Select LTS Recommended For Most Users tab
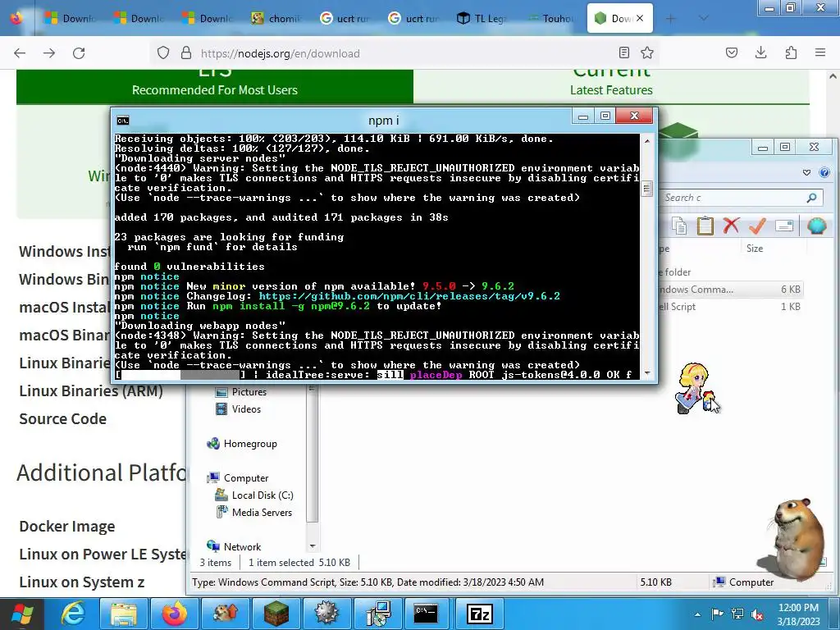Screen dimensions: 840x630 coord(215,85)
